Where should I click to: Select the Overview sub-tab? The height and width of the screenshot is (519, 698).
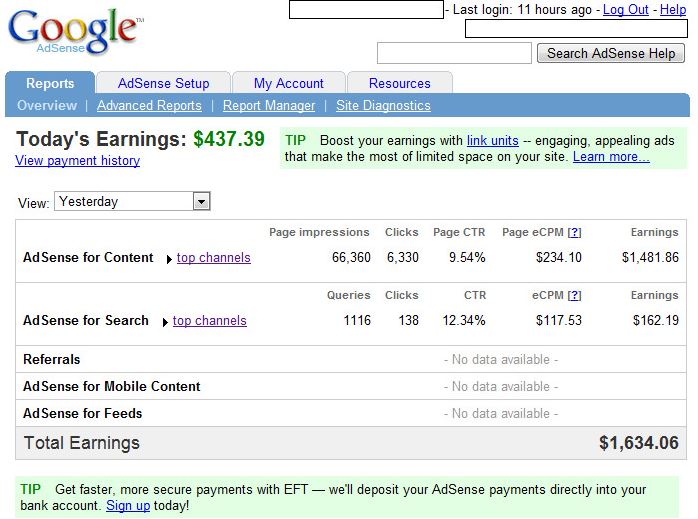[x=47, y=105]
